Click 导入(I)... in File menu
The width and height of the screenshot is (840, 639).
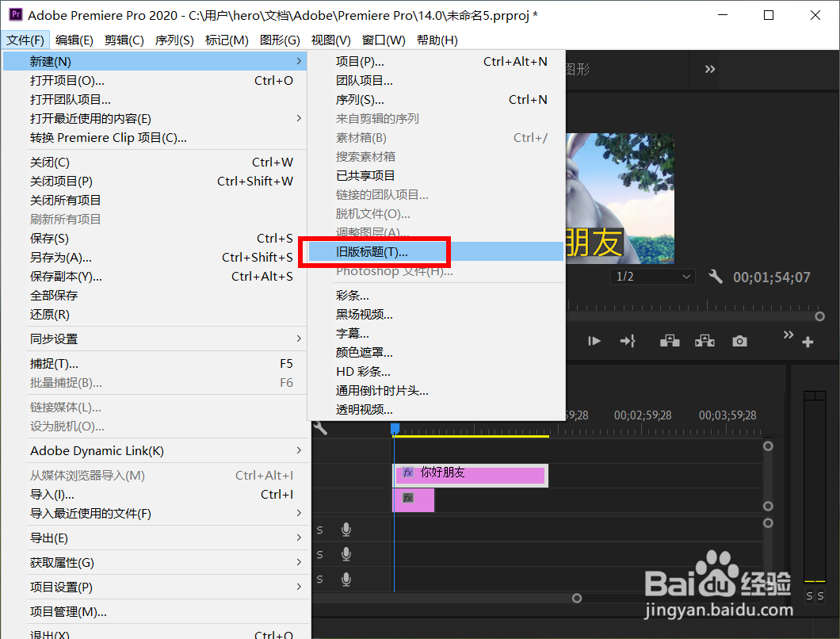point(155,494)
